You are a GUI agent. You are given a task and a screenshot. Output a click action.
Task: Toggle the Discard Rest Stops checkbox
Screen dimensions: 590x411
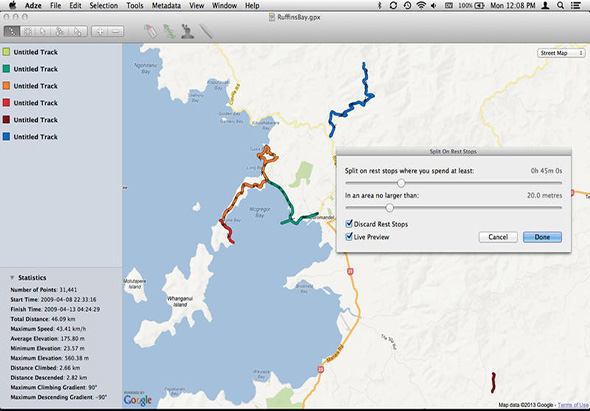[349, 224]
